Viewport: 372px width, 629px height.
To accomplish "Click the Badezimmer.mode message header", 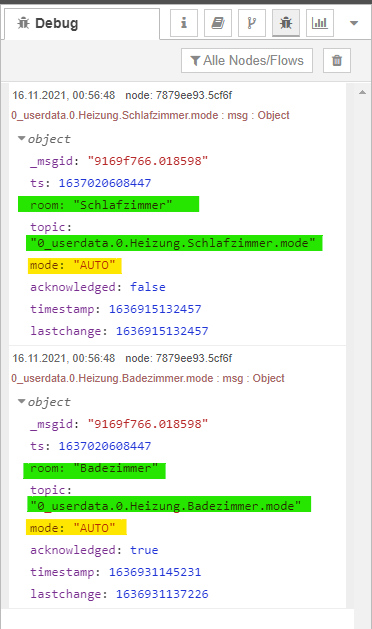I will 148,378.
